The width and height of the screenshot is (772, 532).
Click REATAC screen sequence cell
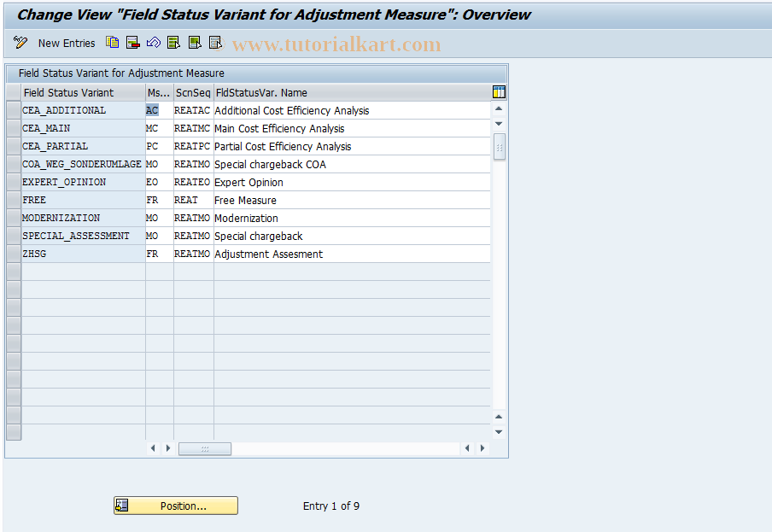click(x=194, y=110)
